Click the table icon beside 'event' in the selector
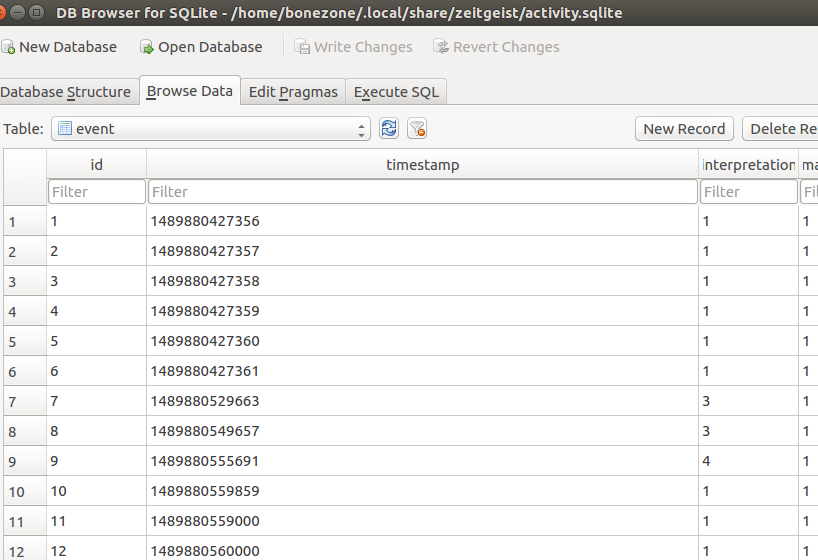 click(x=65, y=128)
